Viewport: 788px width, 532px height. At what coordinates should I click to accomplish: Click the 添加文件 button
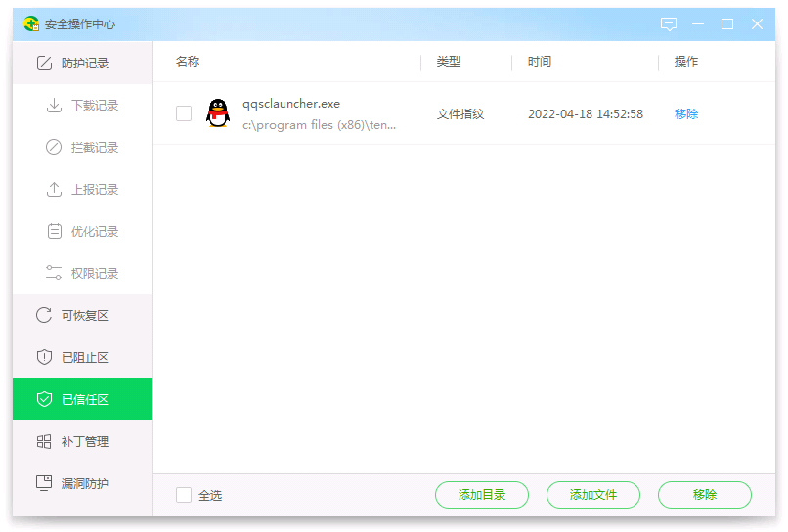pos(593,495)
